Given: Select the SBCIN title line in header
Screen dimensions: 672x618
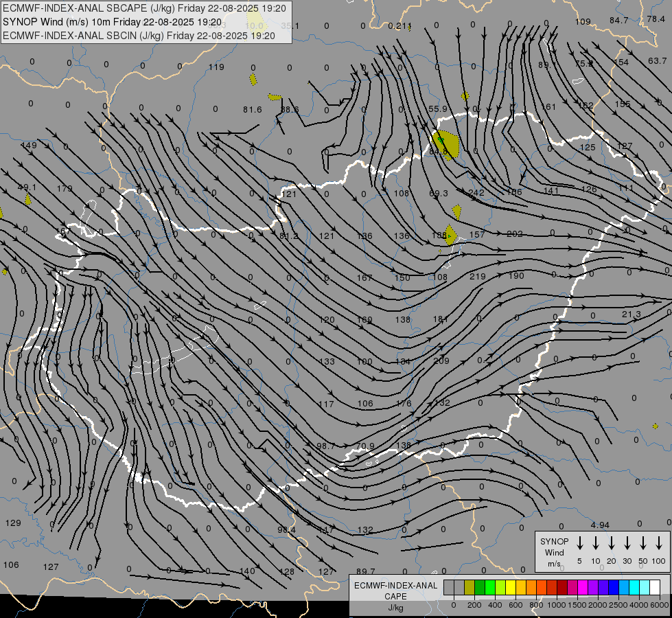Looking at the screenshot, I should coord(139,36).
